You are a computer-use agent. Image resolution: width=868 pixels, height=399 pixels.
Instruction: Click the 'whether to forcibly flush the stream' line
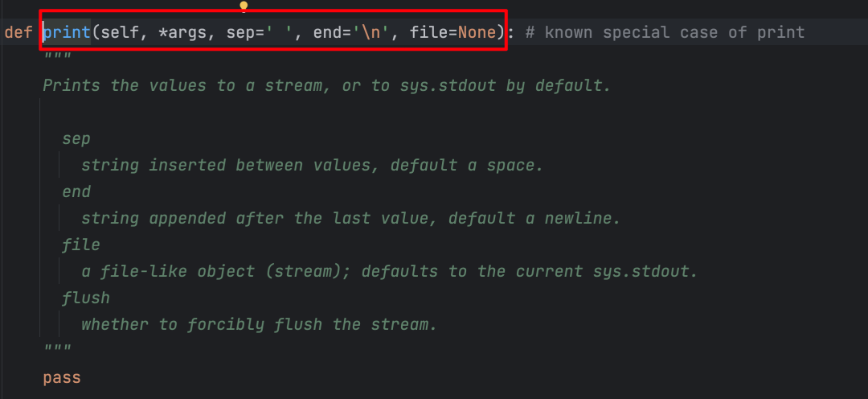click(x=259, y=324)
